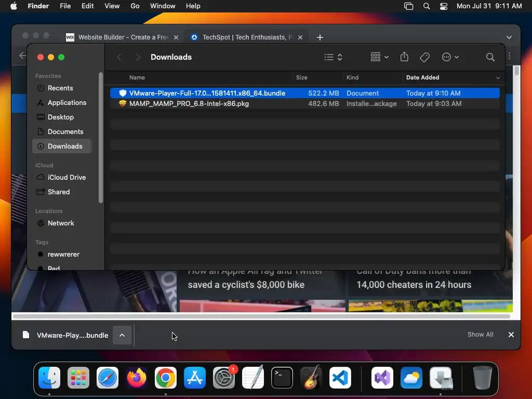Open 14,000 cheaters article link
The height and width of the screenshot is (399, 532).
tap(414, 284)
